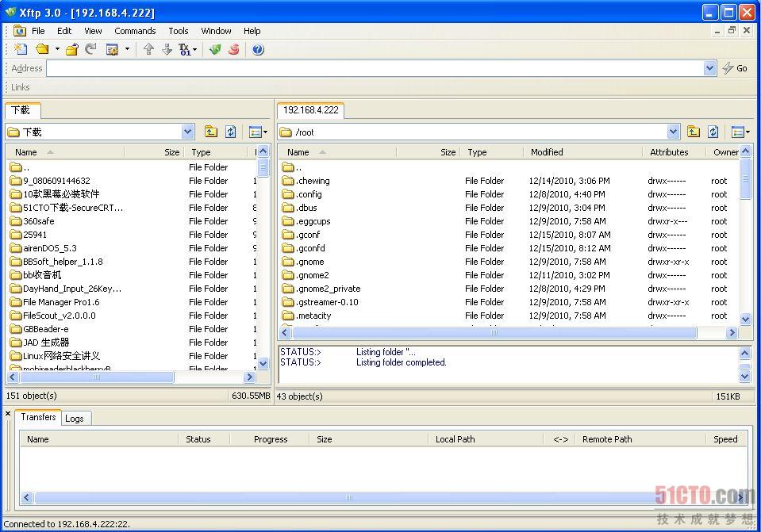Select the airenDOS_5.3 folder icon
The height and width of the screenshot is (532, 761).
16,248
